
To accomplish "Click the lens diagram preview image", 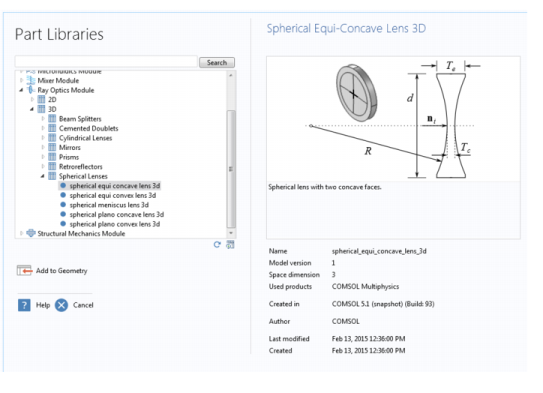I will click(x=393, y=119).
